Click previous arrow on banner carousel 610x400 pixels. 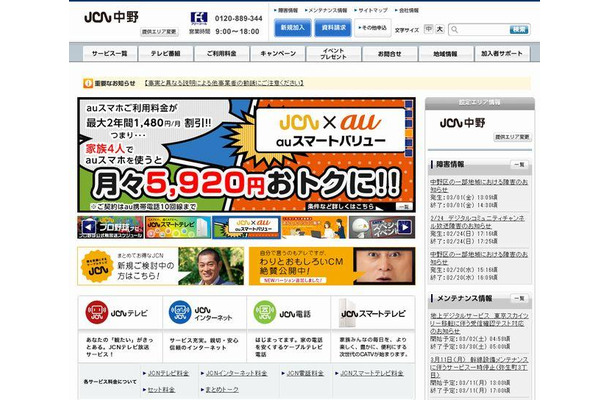89,227
